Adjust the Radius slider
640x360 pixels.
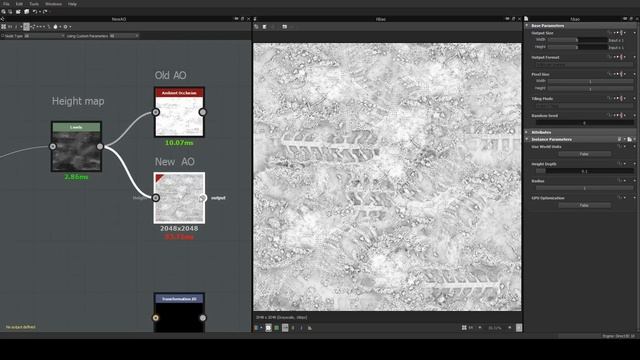pos(584,188)
